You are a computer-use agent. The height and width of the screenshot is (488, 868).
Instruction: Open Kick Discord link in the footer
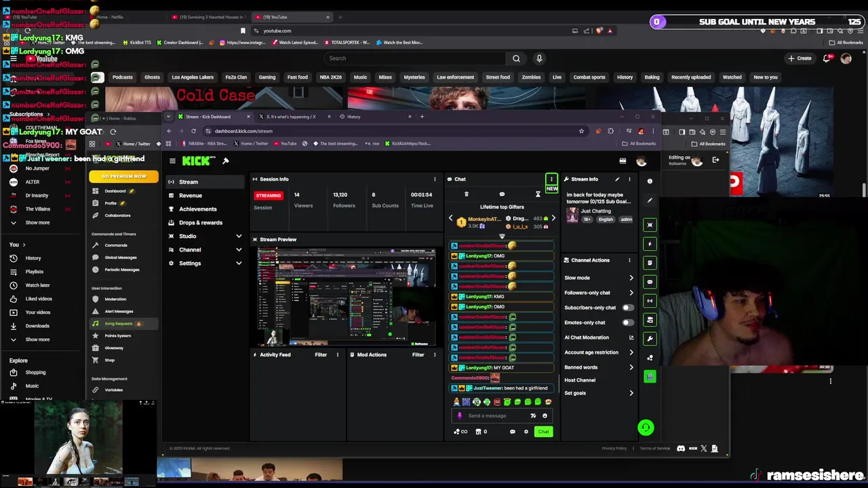(681, 448)
